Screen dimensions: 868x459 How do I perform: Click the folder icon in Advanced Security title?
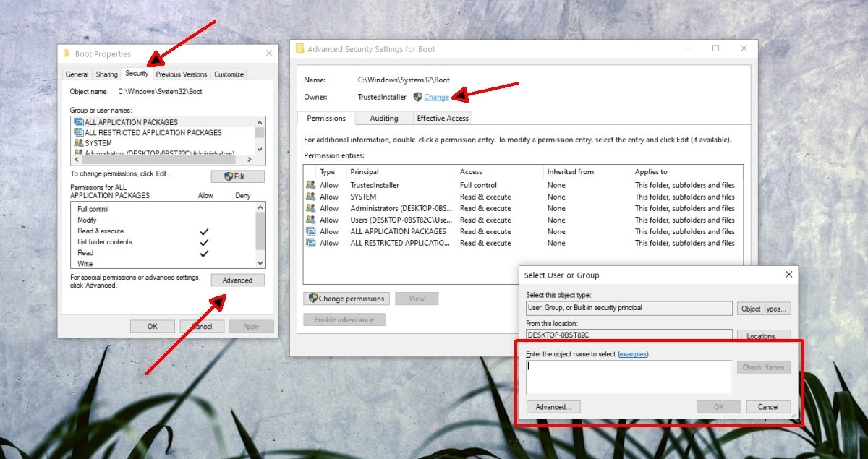point(299,49)
